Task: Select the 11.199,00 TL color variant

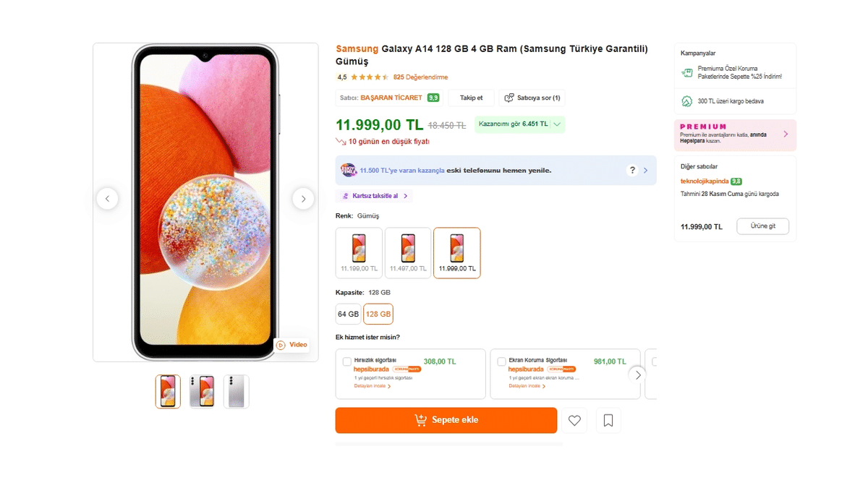Action: pos(358,252)
